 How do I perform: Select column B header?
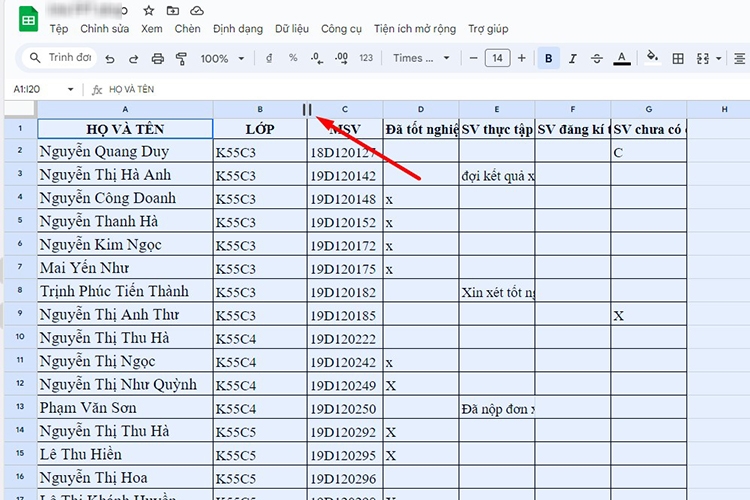[260, 109]
